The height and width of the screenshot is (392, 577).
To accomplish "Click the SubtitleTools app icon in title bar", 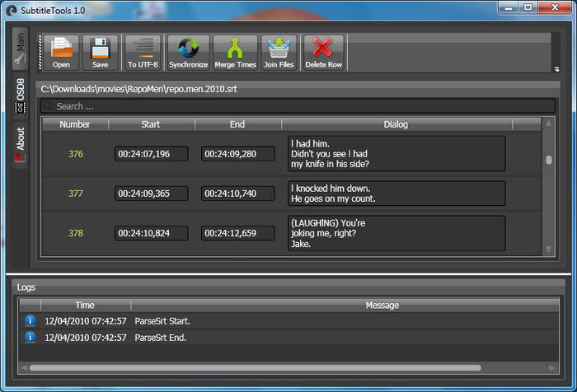I will 12,11.
